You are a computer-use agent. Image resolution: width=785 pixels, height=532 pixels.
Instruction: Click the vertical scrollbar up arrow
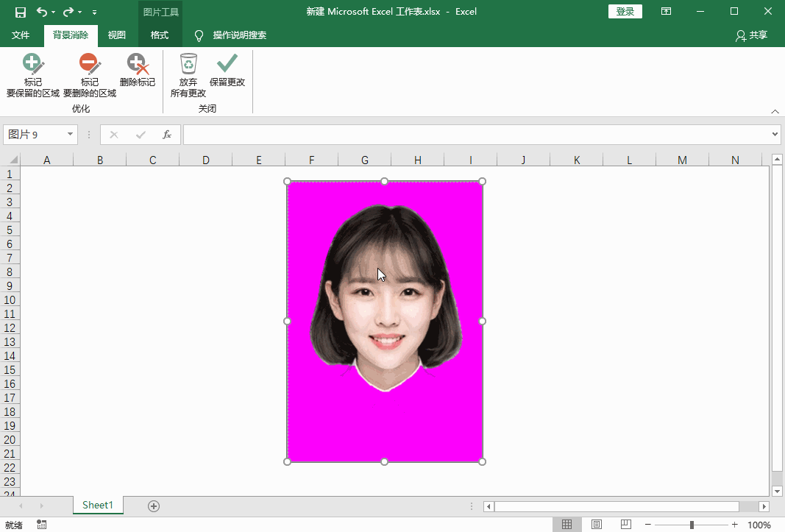(x=777, y=160)
